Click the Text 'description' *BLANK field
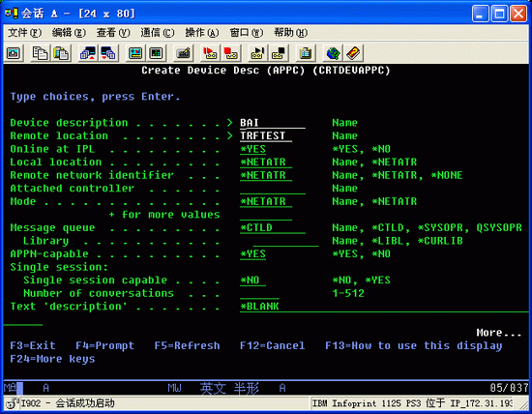Image resolution: width=532 pixels, height=414 pixels. (x=384, y=307)
